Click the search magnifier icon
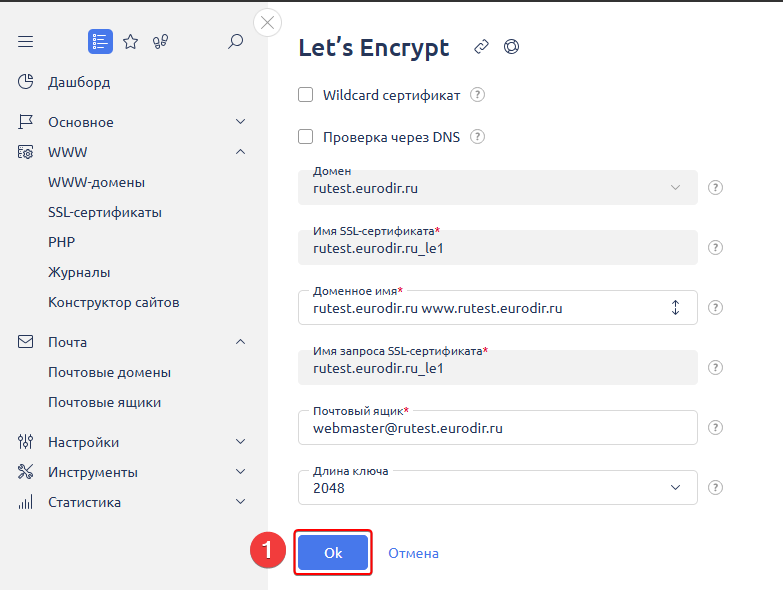Viewport: 783px width, 590px height. 236,42
